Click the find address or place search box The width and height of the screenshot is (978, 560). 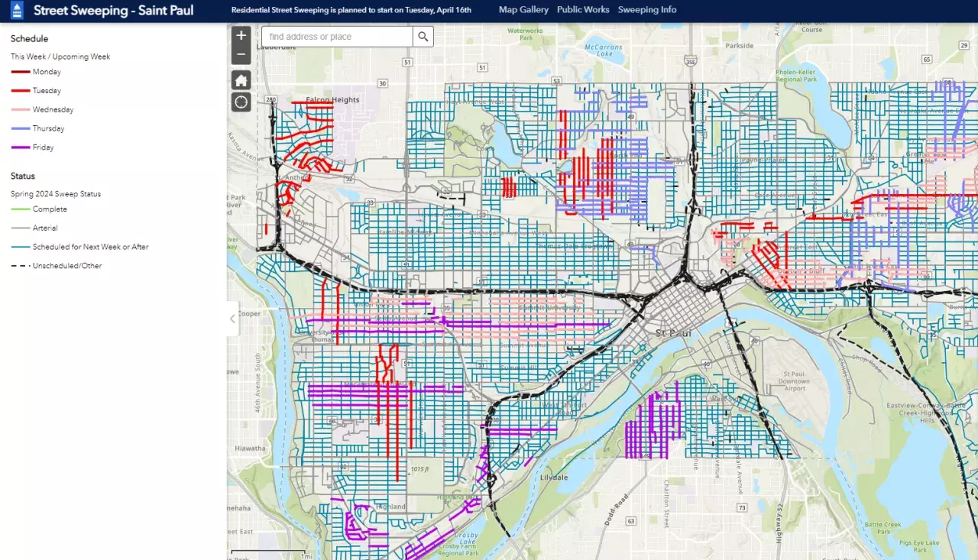[336, 35]
